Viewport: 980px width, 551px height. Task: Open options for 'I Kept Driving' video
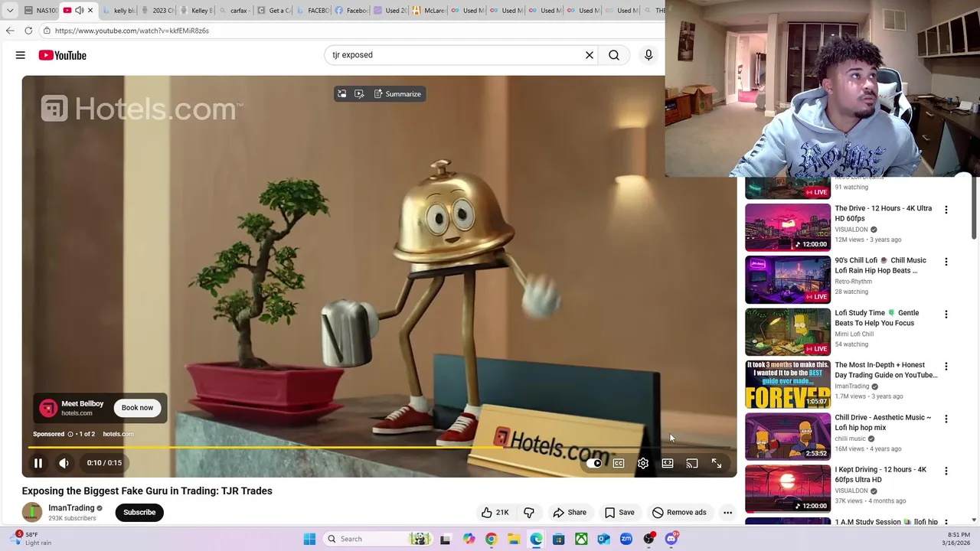(946, 471)
